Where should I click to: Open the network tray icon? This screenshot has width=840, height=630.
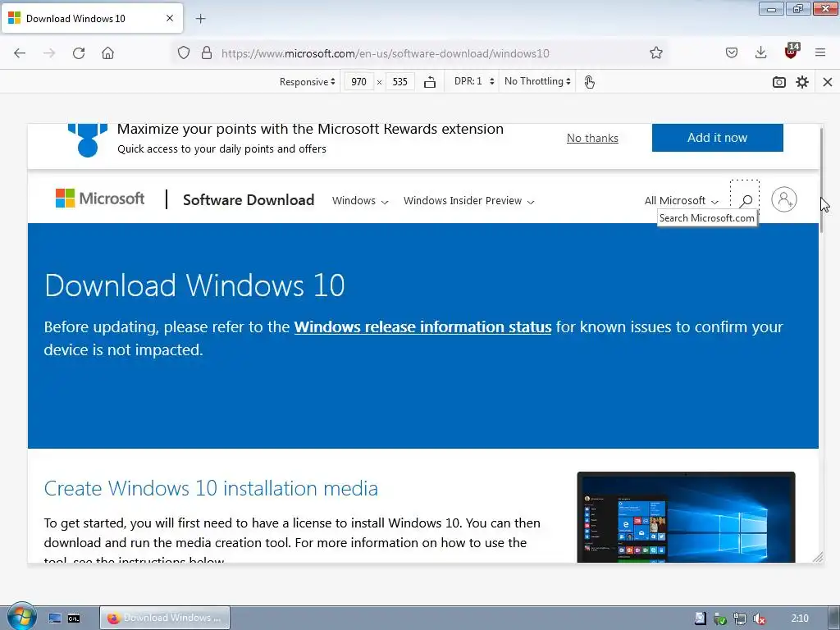[x=739, y=619]
